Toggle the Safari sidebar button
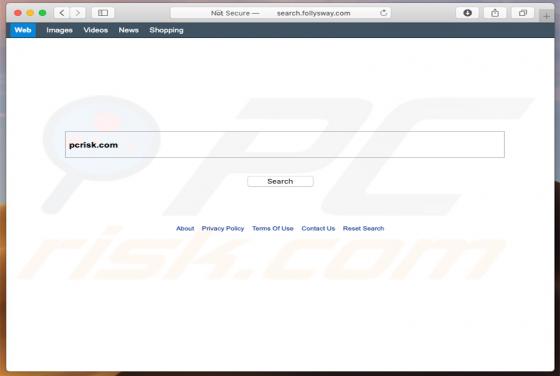 coord(103,13)
